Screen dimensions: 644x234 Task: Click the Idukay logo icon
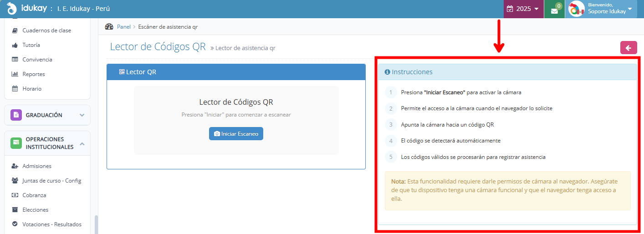(x=12, y=9)
